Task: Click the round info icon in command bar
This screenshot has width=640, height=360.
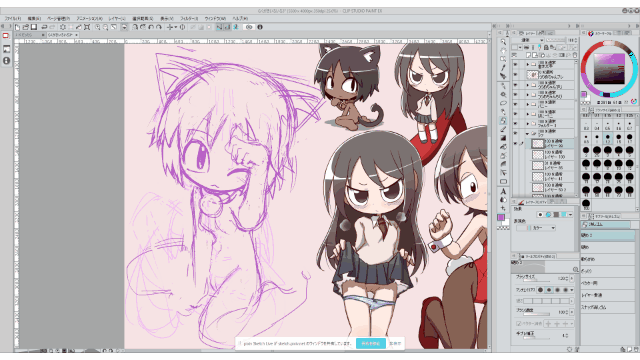Action: click(x=260, y=27)
